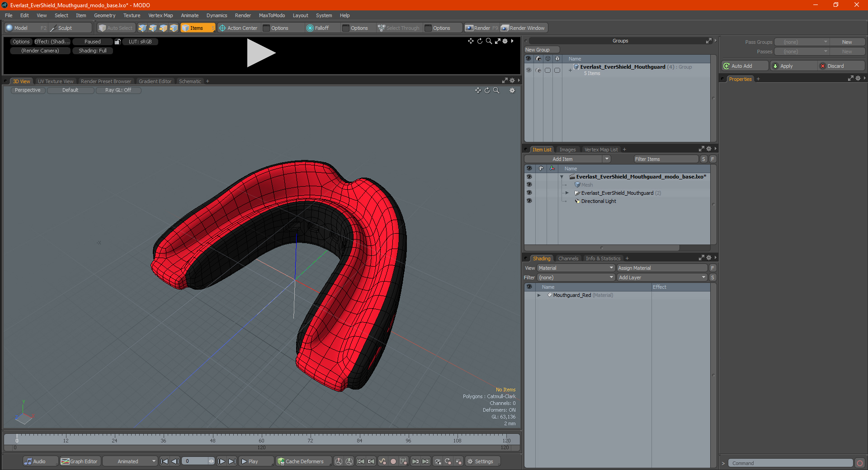The image size is (868, 470).
Task: Open the Geometry menu
Action: (x=104, y=15)
